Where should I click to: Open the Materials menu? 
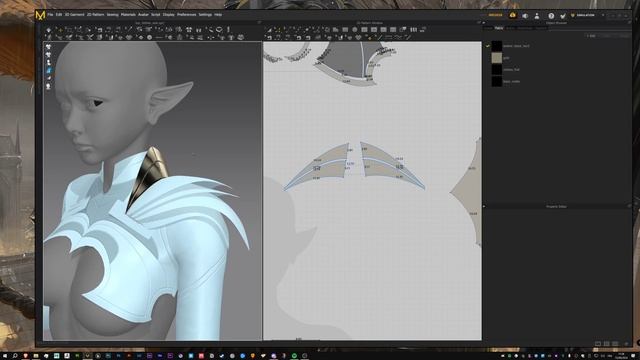pos(128,15)
